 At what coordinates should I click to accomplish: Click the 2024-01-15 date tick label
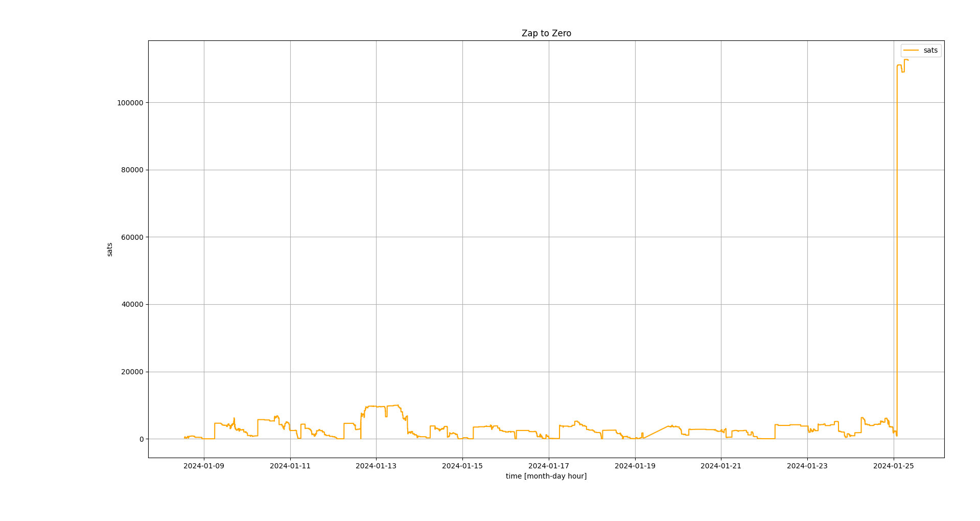(x=462, y=466)
